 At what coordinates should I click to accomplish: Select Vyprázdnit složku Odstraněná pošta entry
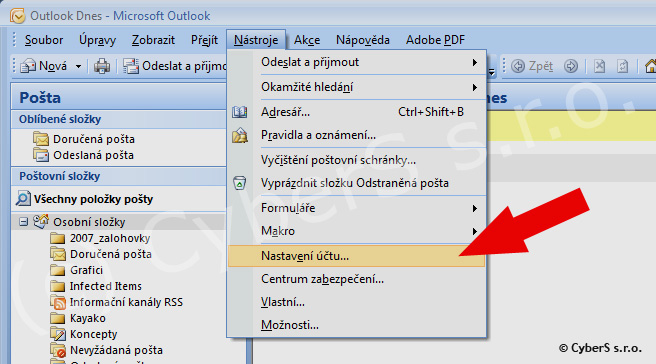click(x=356, y=183)
